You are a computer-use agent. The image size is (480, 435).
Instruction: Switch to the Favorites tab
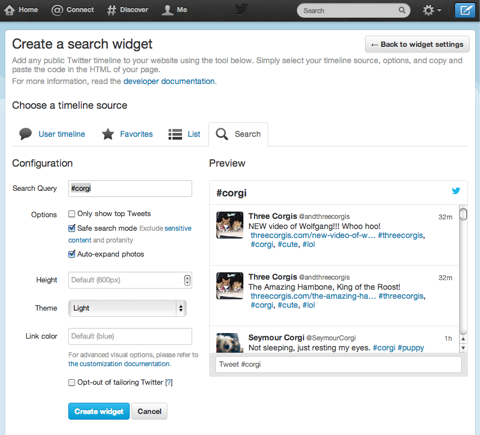(127, 134)
